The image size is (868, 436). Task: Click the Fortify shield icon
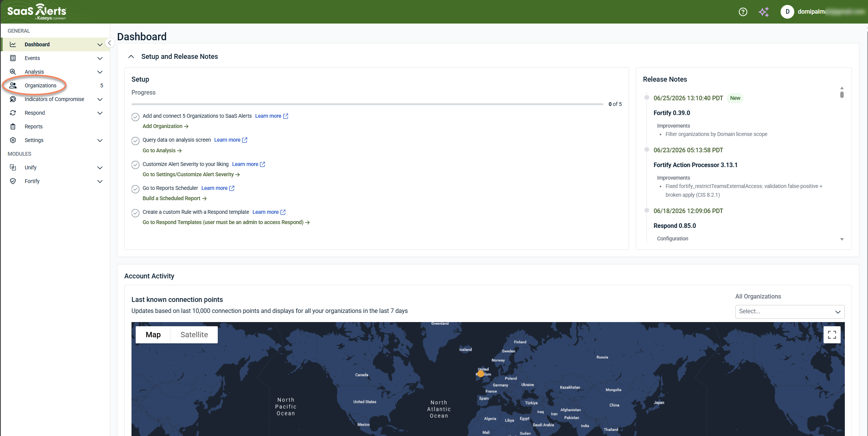[13, 181]
